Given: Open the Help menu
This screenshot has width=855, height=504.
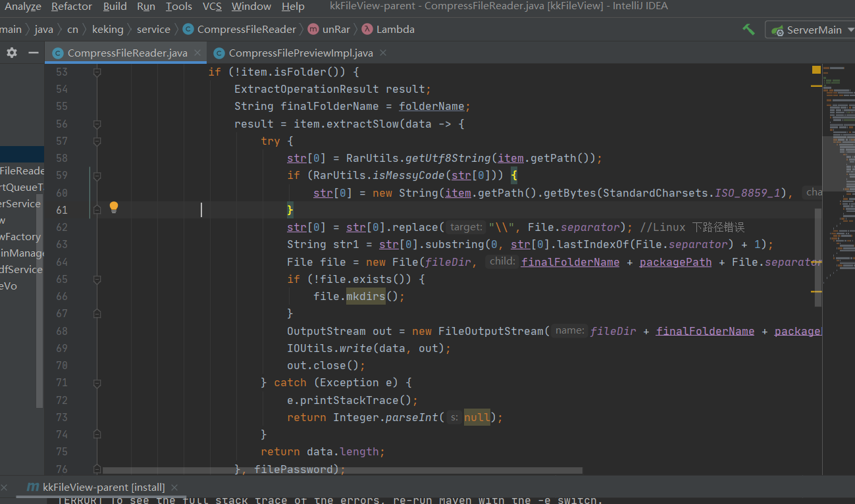Looking at the screenshot, I should point(293,7).
